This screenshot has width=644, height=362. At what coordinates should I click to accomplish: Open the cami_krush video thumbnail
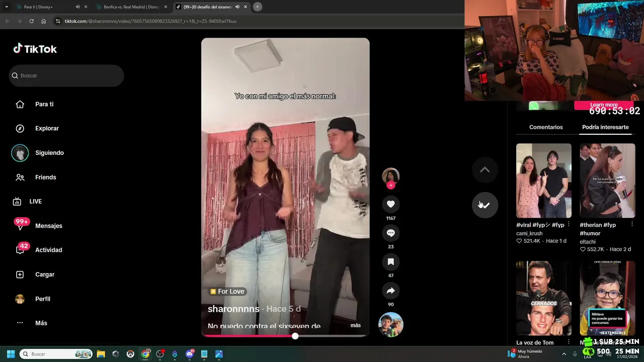pos(544,180)
